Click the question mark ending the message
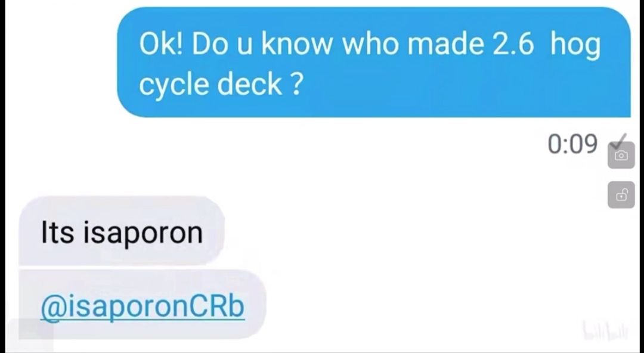This screenshot has width=644, height=353. click(x=296, y=84)
